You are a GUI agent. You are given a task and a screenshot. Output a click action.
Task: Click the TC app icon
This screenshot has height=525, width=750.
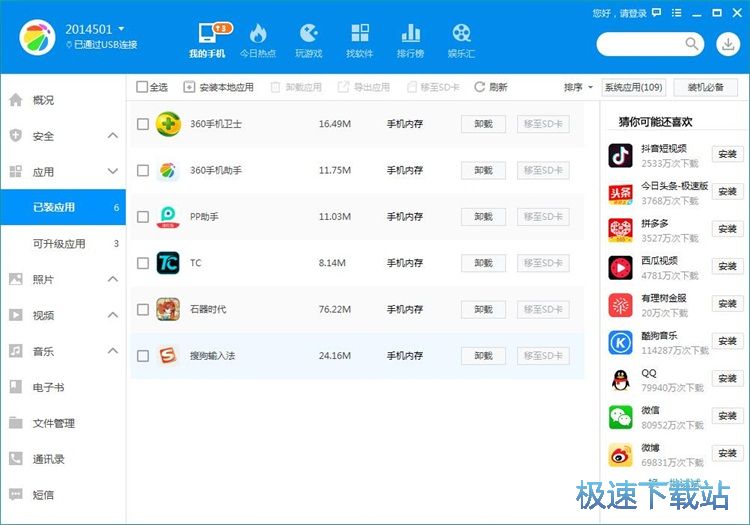(x=168, y=263)
